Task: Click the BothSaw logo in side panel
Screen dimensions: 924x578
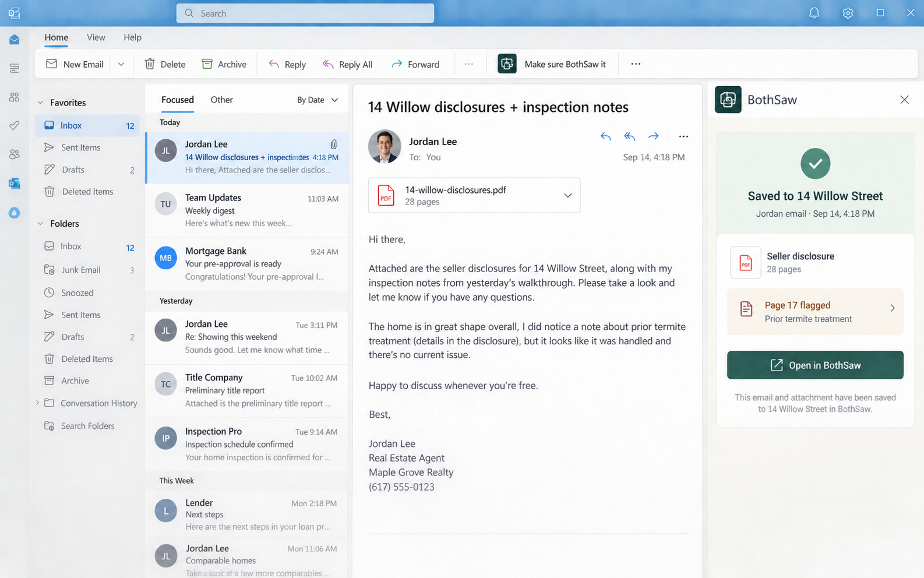Action: point(728,100)
